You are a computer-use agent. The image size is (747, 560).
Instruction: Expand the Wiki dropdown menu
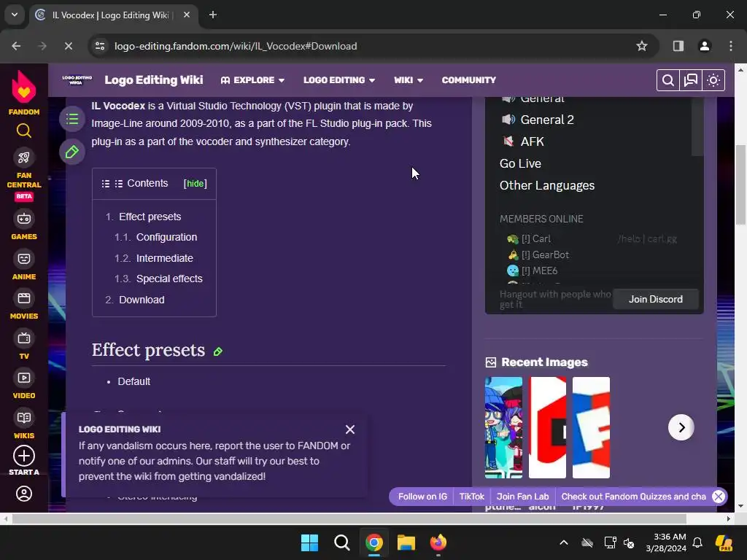pos(409,80)
